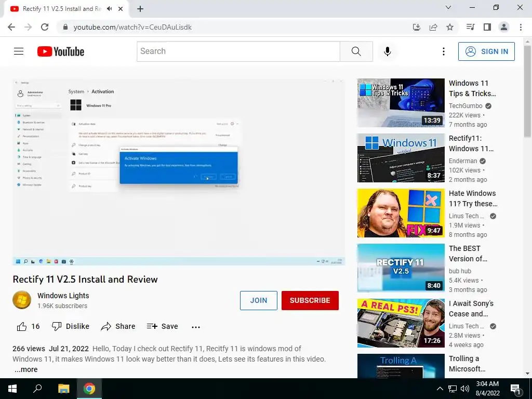
Task: Open the tab search chevron
Action: (448, 7)
